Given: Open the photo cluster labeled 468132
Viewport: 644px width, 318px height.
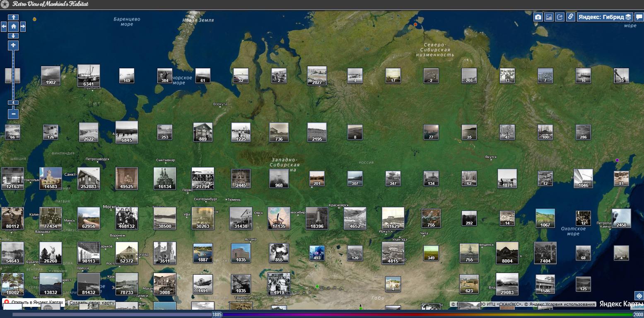Looking at the screenshot, I should [127, 218].
